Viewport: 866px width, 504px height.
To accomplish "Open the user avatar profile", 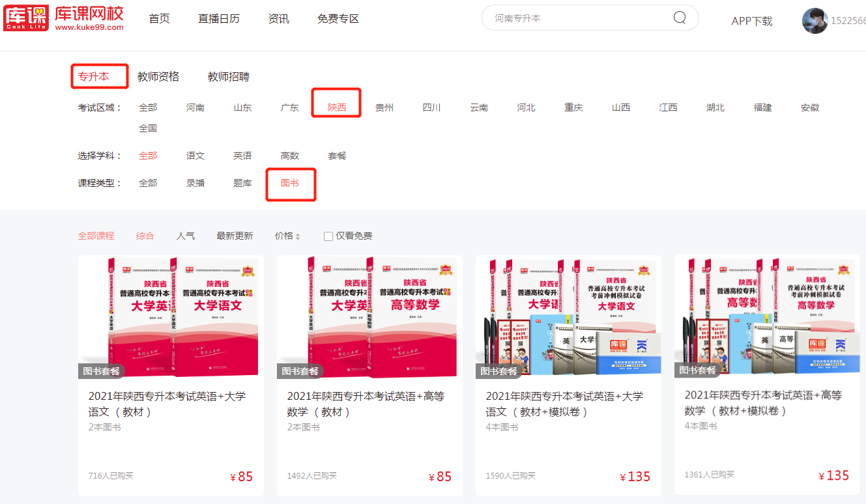I will click(815, 21).
